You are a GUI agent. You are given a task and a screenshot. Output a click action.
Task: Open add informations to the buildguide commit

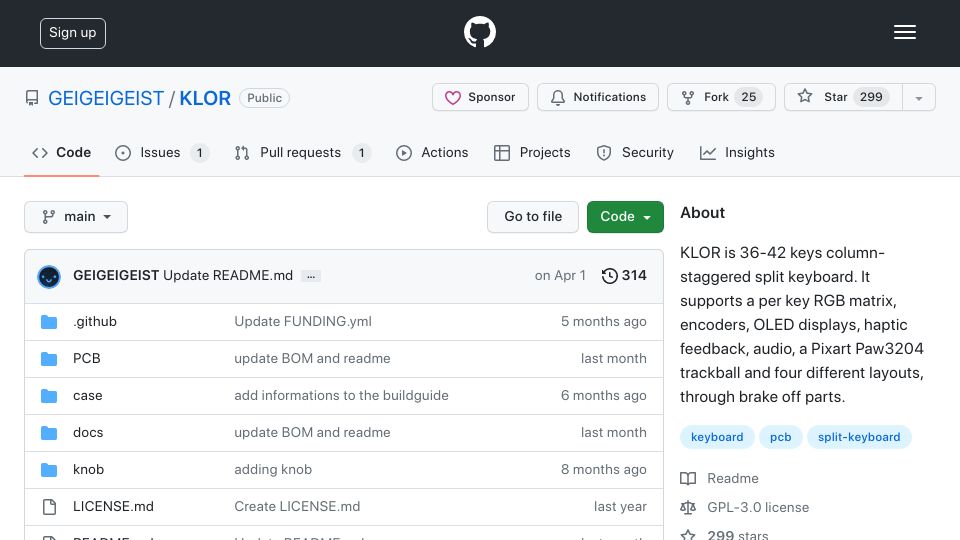coord(341,396)
